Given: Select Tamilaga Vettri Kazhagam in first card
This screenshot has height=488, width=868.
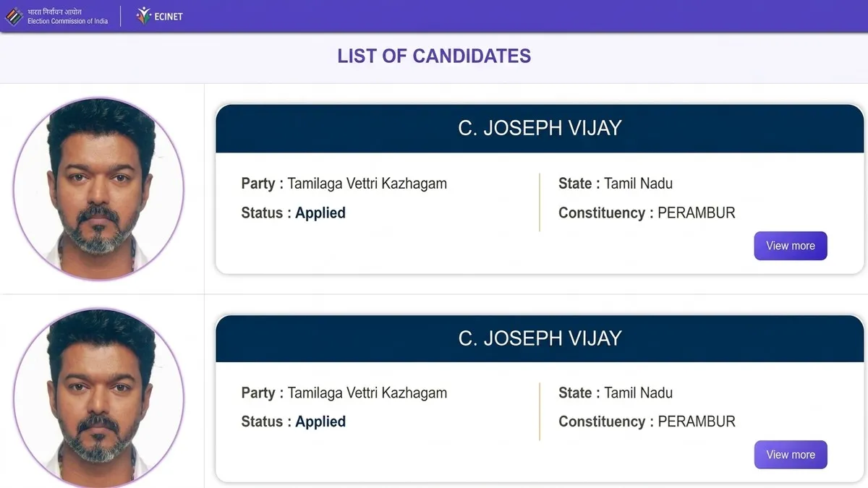Looking at the screenshot, I should 367,184.
